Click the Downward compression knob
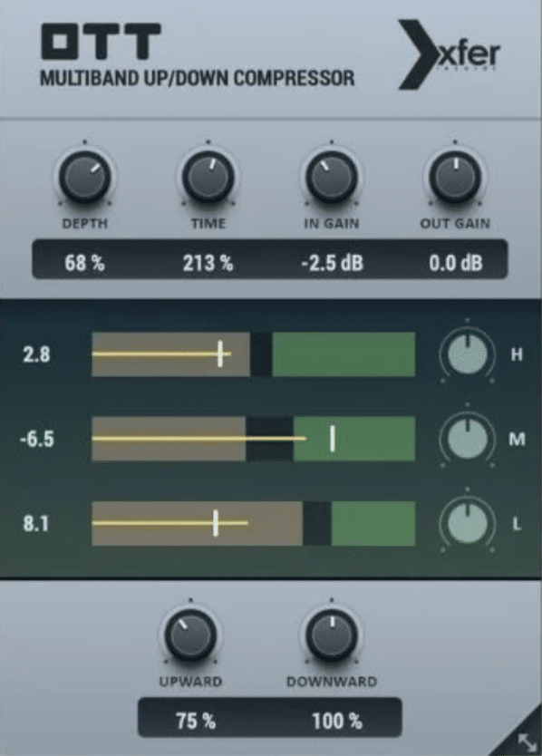The image size is (542, 756). click(332, 635)
